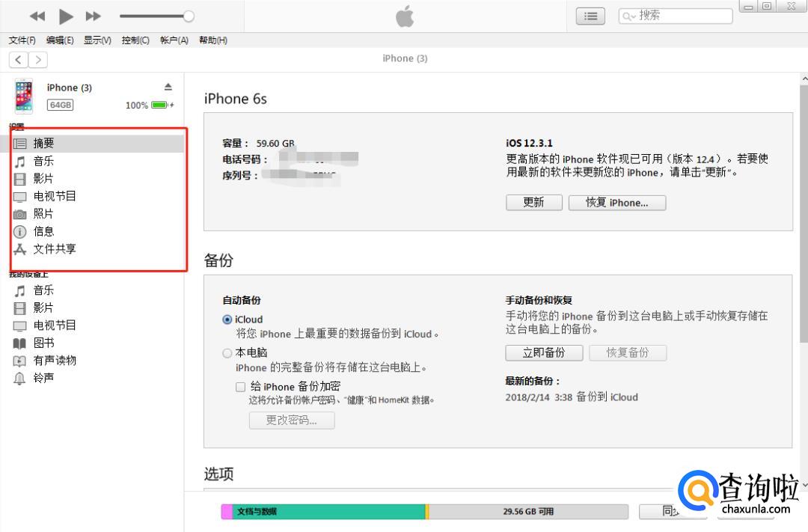Click the Apple logo at top center
This screenshot has width=808, height=532.
[x=405, y=16]
